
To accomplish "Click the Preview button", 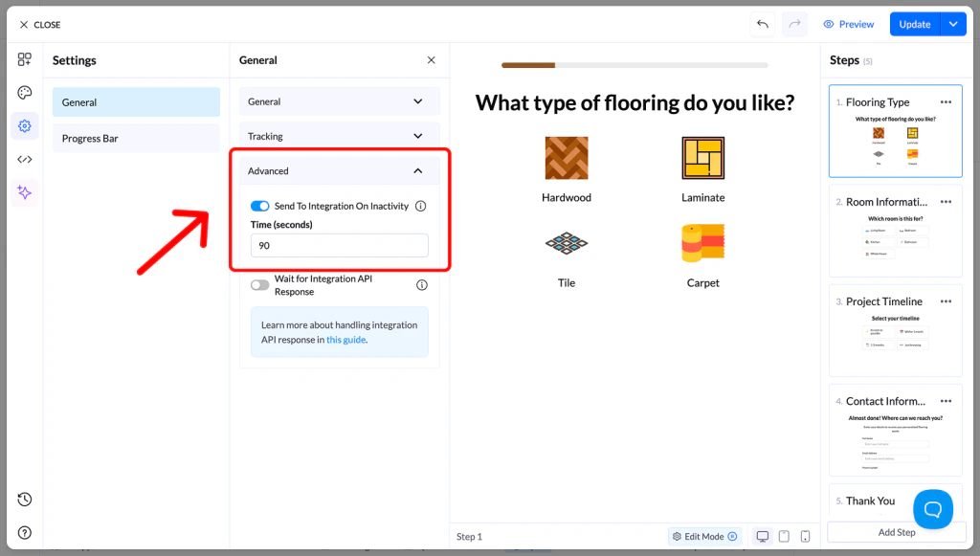I will [848, 24].
